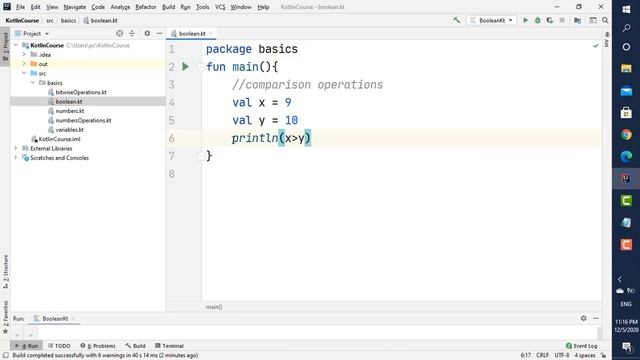Open the Refactor menu
Viewport: 640px width, 360px height.
146,7
